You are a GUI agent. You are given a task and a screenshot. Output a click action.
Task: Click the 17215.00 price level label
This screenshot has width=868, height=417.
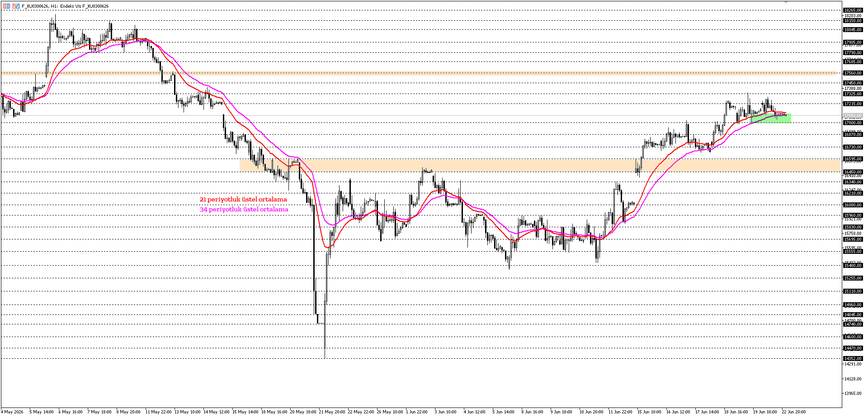click(x=853, y=104)
